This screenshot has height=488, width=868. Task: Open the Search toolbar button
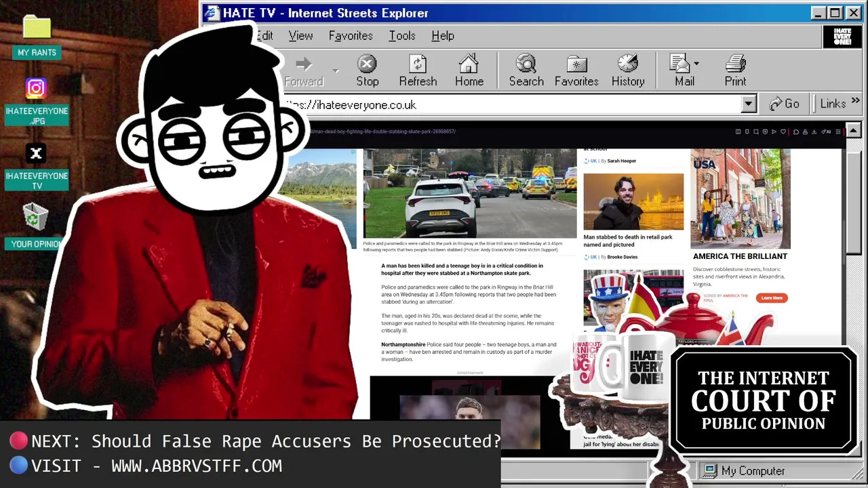point(526,71)
